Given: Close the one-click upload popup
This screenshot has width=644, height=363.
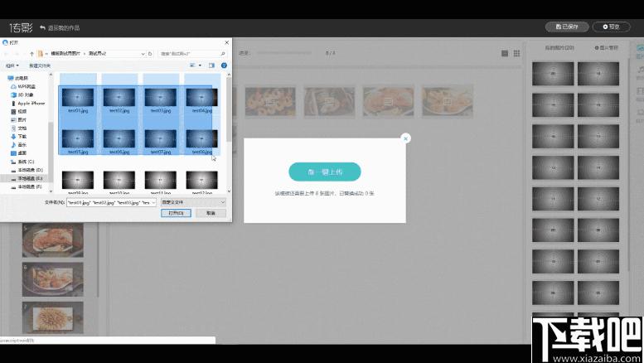Looking at the screenshot, I should click(x=405, y=138).
